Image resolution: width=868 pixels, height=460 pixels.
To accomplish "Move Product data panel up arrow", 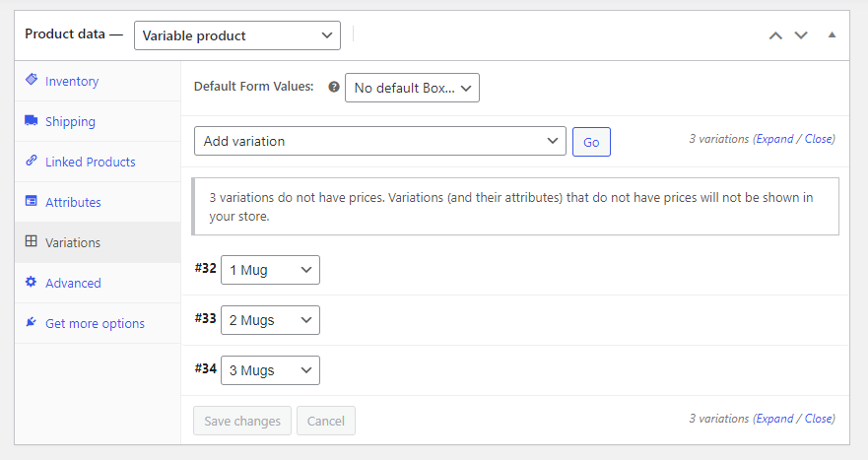I will pyautogui.click(x=775, y=35).
